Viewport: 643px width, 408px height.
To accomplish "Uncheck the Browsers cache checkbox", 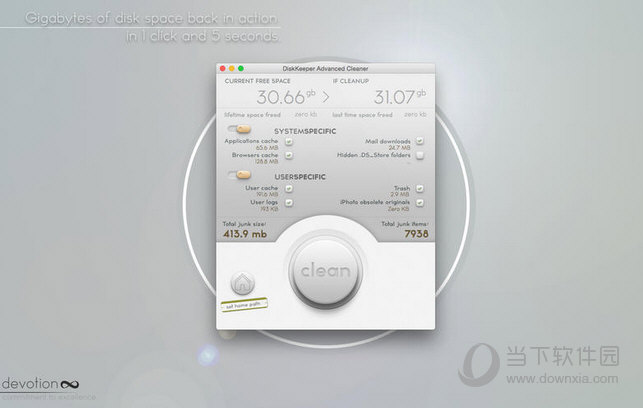I will click(x=289, y=155).
